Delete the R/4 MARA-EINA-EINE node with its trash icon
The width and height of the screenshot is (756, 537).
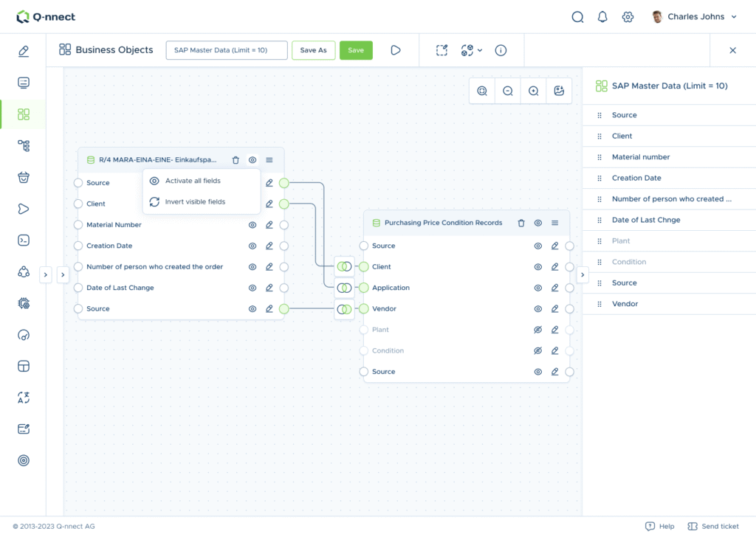236,160
